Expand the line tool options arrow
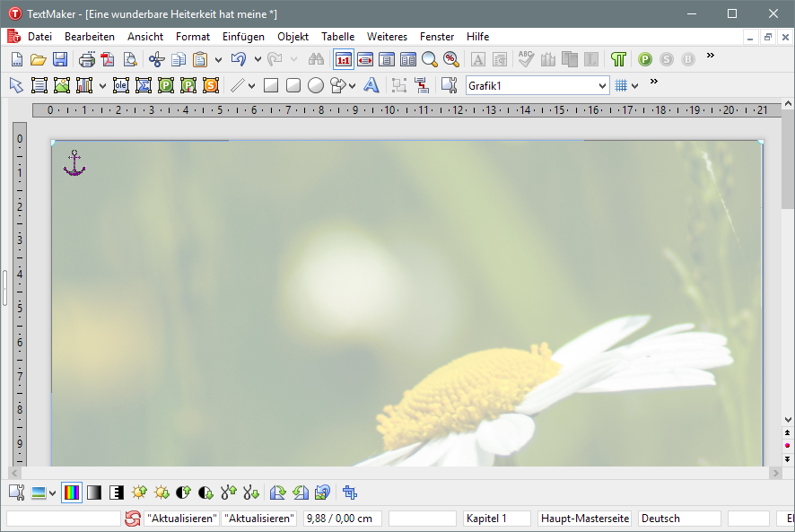Viewport: 795px width, 532px height. 251,86
